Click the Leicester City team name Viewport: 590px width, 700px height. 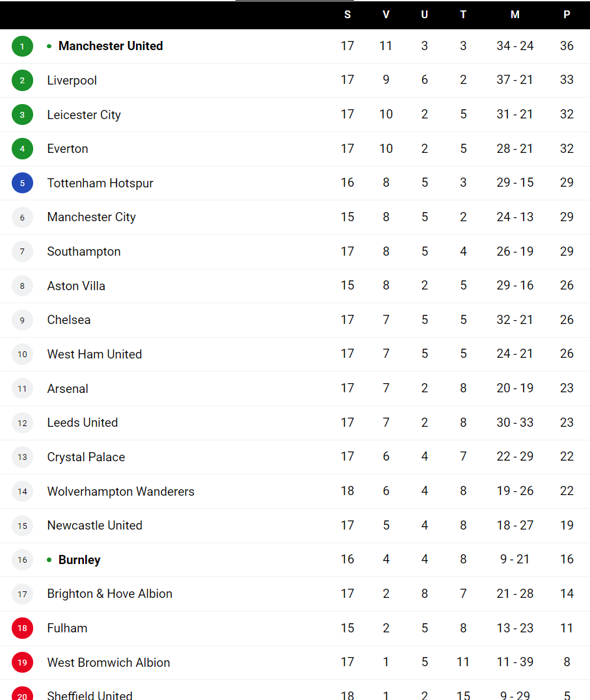(84, 114)
